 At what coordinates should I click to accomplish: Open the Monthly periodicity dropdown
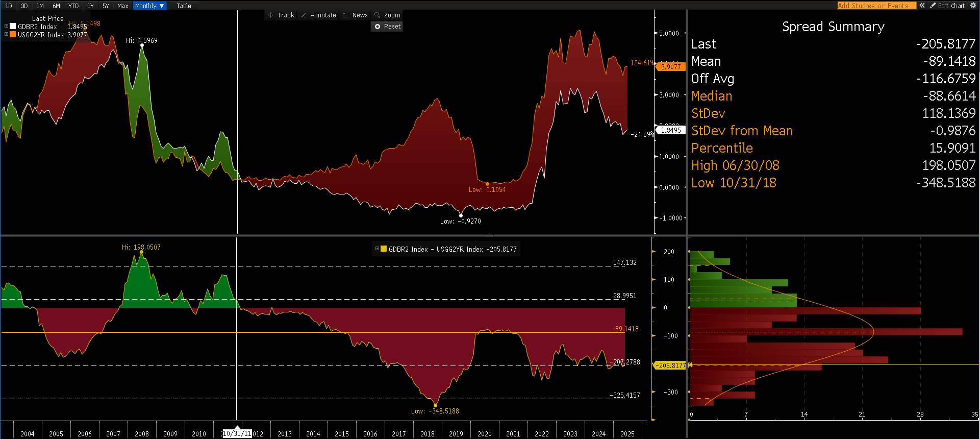click(149, 6)
